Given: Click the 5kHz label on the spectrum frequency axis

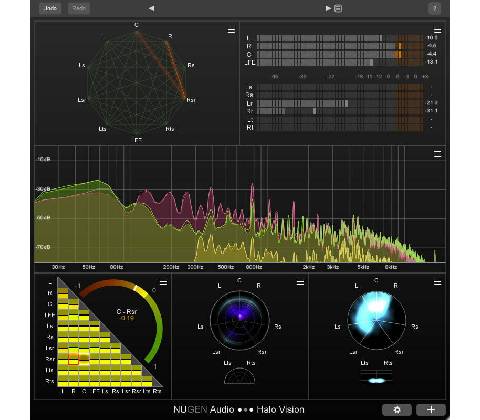Looking at the screenshot, I should click(363, 267).
